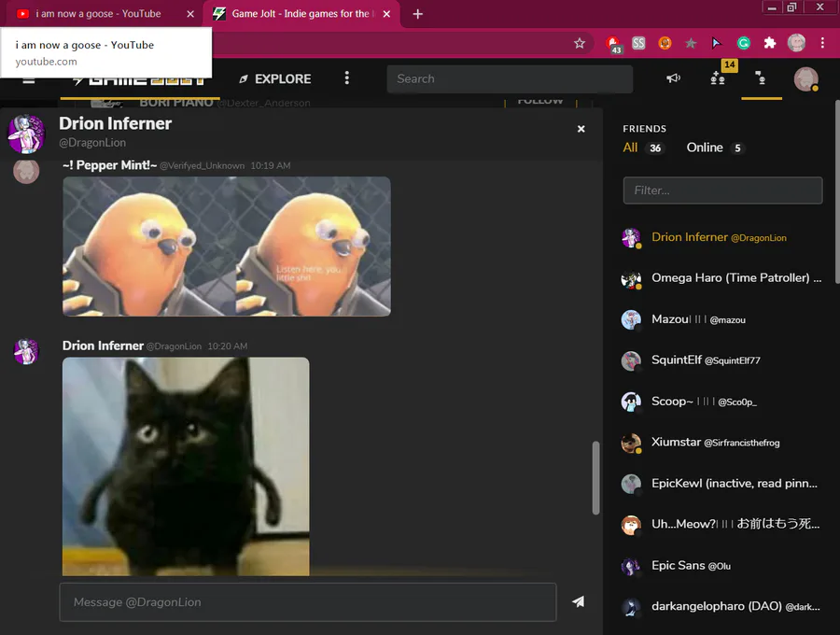Open the megaphone announcements icon
This screenshot has width=840, height=635.
point(673,78)
